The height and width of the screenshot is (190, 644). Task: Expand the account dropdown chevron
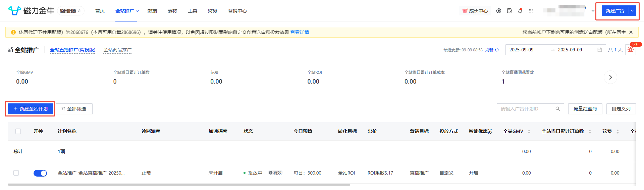point(593,11)
